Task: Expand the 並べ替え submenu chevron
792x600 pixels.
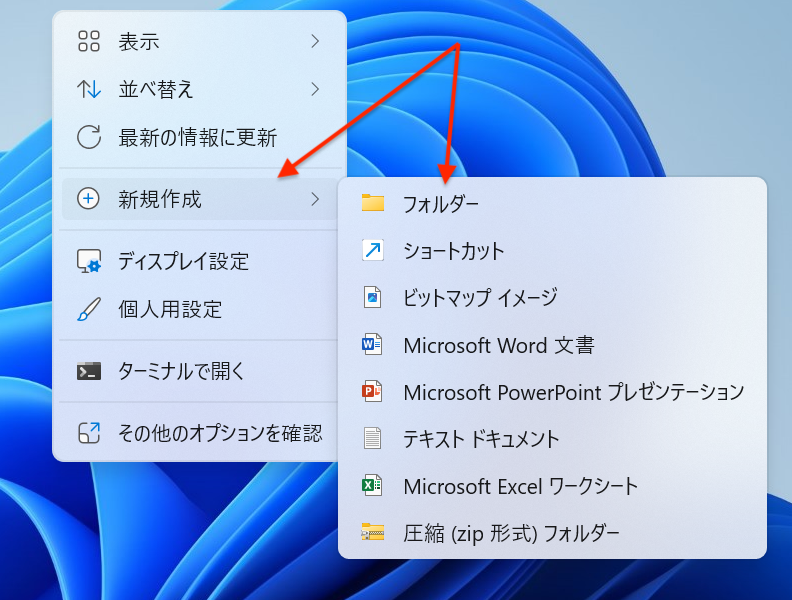Action: [315, 89]
